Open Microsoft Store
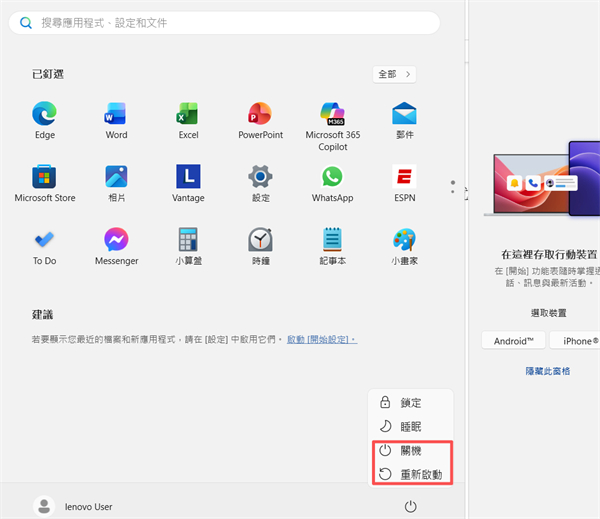The height and width of the screenshot is (519, 600). click(x=45, y=184)
